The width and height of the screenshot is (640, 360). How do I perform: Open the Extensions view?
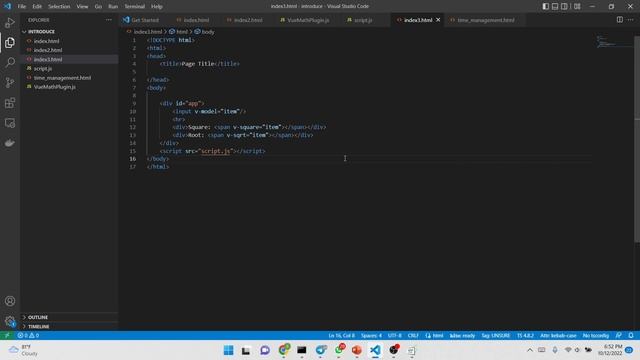[10, 103]
